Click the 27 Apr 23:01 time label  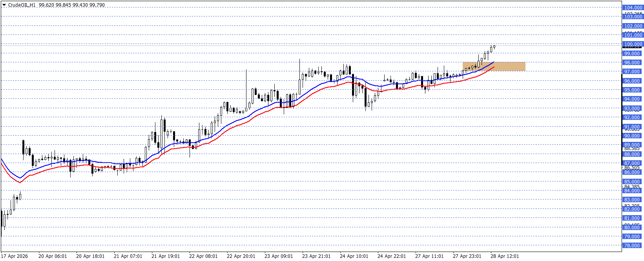click(467, 256)
